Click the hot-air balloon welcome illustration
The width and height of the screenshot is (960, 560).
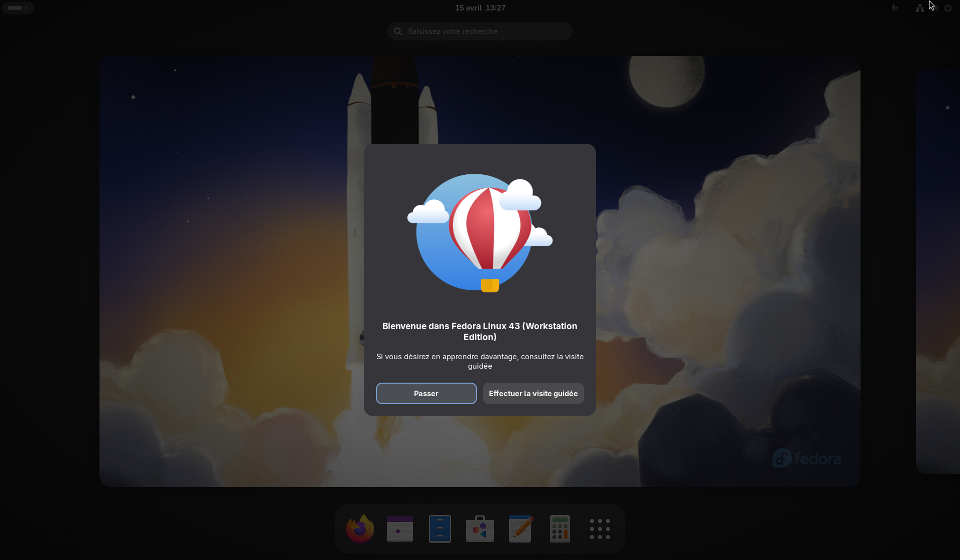480,233
